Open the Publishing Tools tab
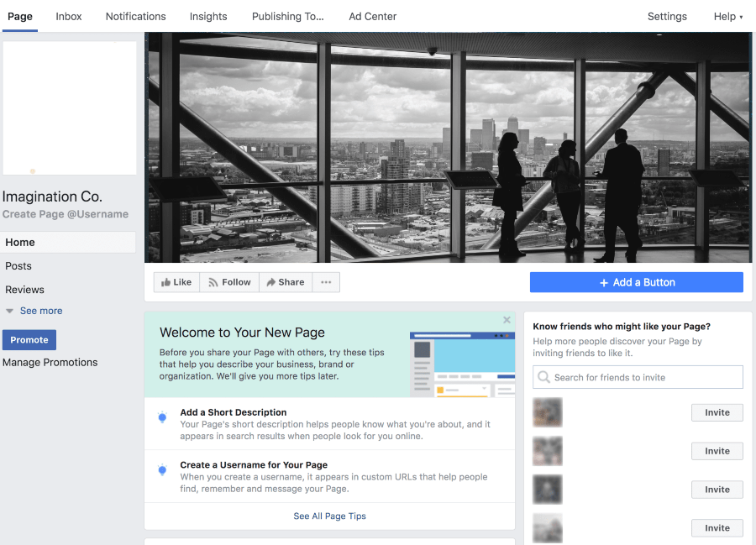This screenshot has width=756, height=545. (x=287, y=16)
